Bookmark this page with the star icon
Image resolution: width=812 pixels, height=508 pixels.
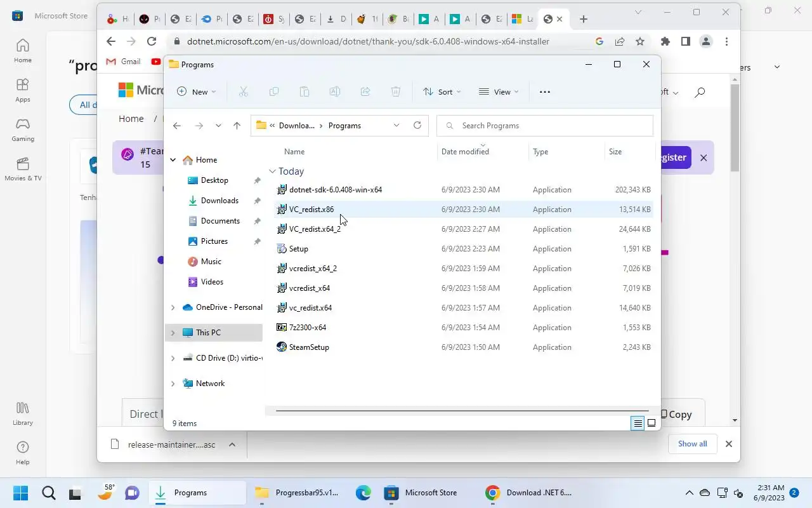coord(640,41)
